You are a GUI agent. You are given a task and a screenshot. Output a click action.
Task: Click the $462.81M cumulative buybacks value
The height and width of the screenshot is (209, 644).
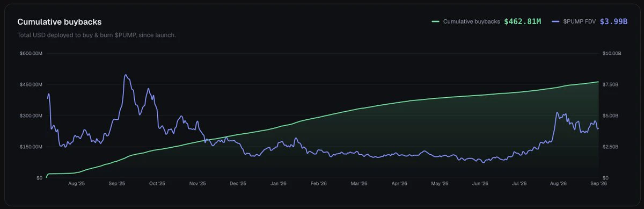coord(523,21)
